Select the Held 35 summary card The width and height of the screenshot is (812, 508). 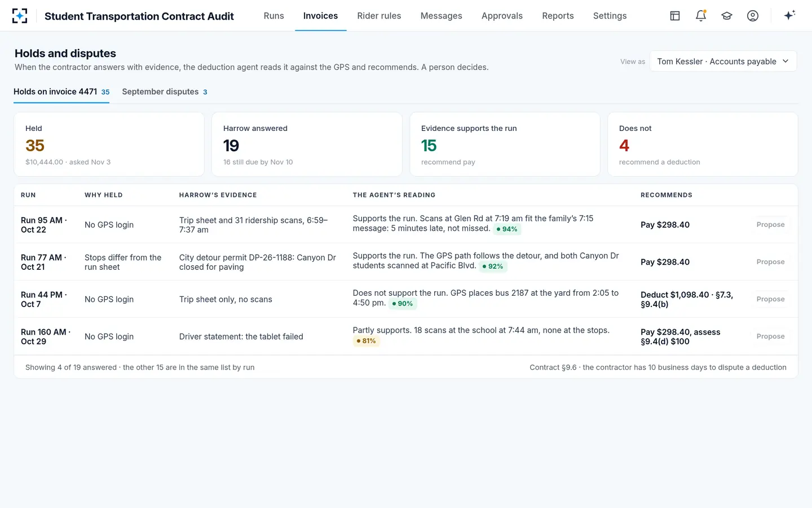coord(109,144)
